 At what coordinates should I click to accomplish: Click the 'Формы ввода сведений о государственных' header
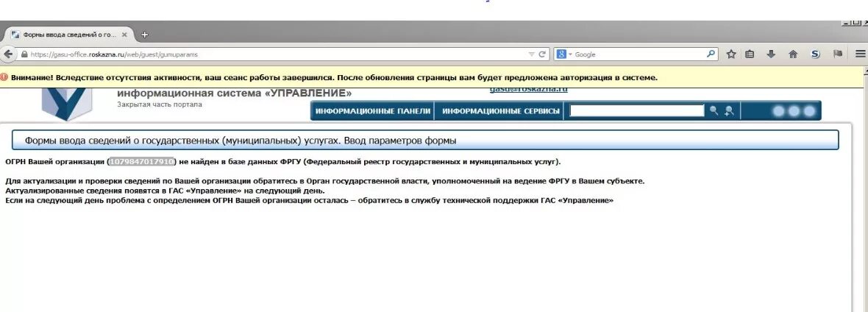425,141
